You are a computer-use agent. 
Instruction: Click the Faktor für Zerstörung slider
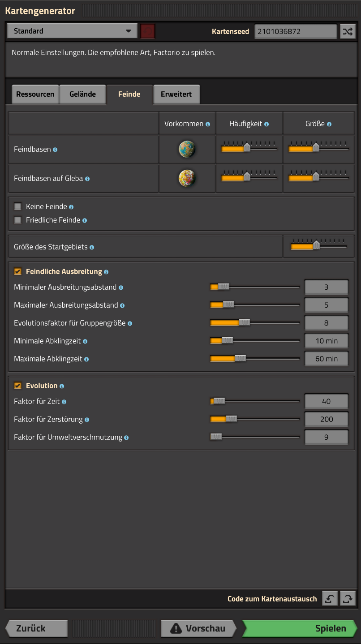(255, 419)
